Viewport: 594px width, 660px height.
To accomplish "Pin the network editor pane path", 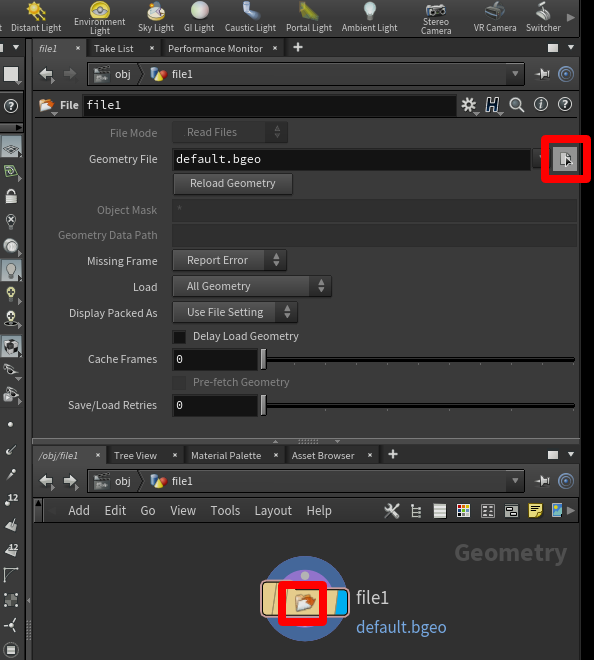I will [x=543, y=481].
